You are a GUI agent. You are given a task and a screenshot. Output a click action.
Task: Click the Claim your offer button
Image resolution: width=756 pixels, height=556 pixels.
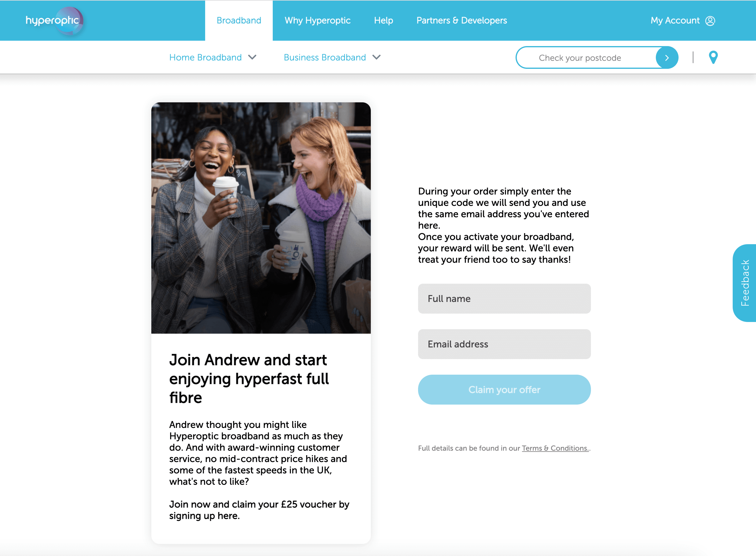pos(504,389)
